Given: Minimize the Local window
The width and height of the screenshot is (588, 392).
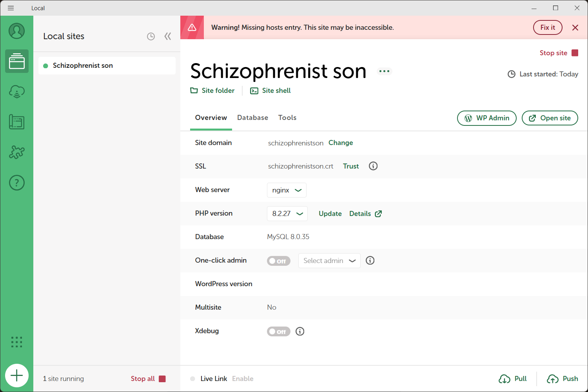Looking at the screenshot, I should (534, 8).
